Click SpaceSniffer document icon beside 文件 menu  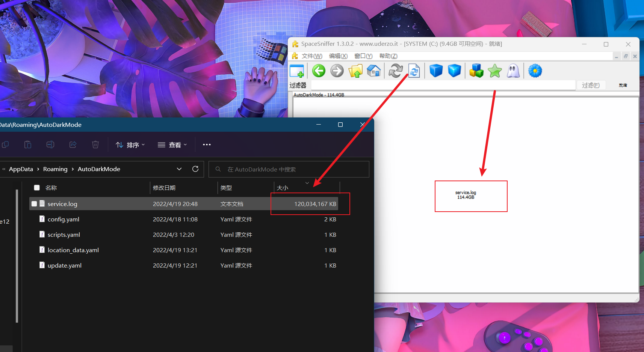(x=295, y=56)
